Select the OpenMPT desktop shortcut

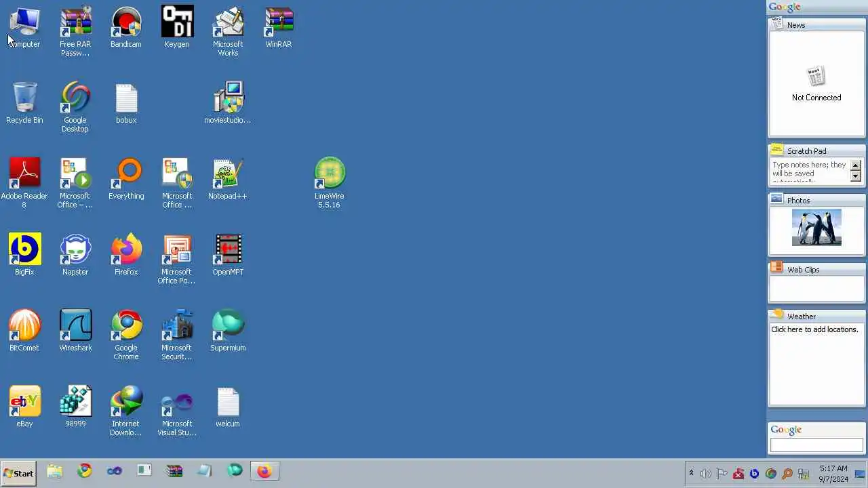coord(228,255)
